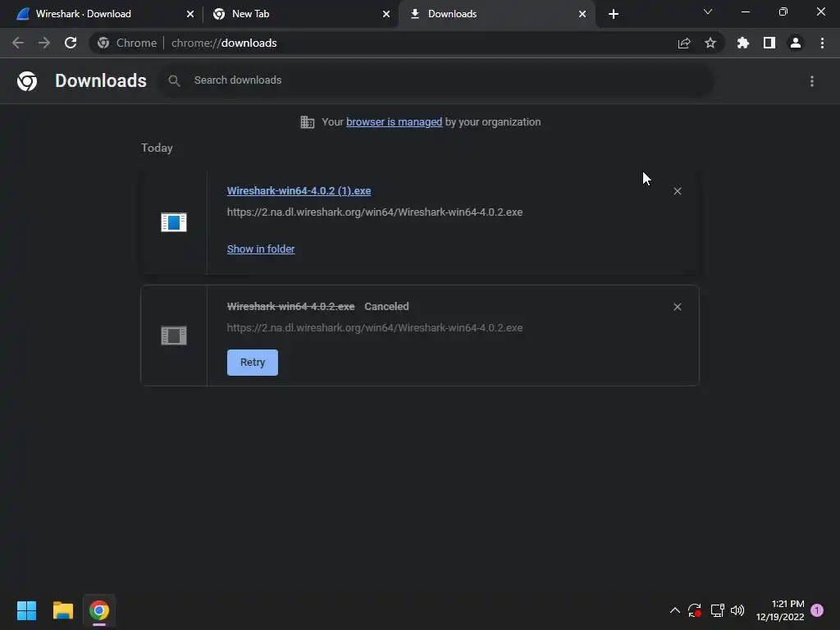
Task: Open the Windows Start menu
Action: (26, 610)
